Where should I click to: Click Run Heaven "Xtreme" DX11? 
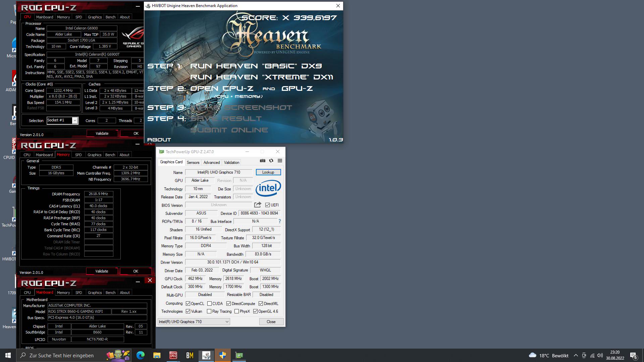point(262,77)
